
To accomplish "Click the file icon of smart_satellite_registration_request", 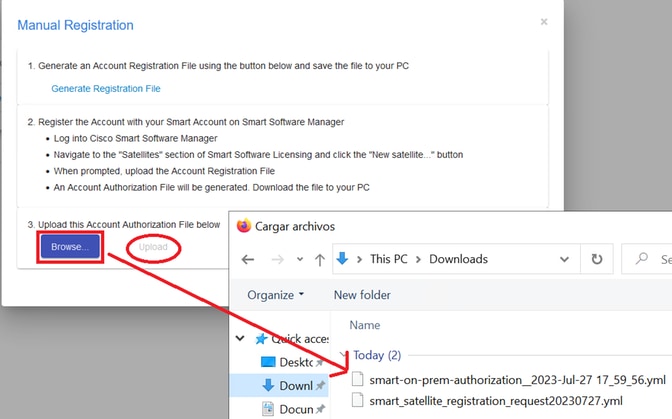I will pos(357,400).
